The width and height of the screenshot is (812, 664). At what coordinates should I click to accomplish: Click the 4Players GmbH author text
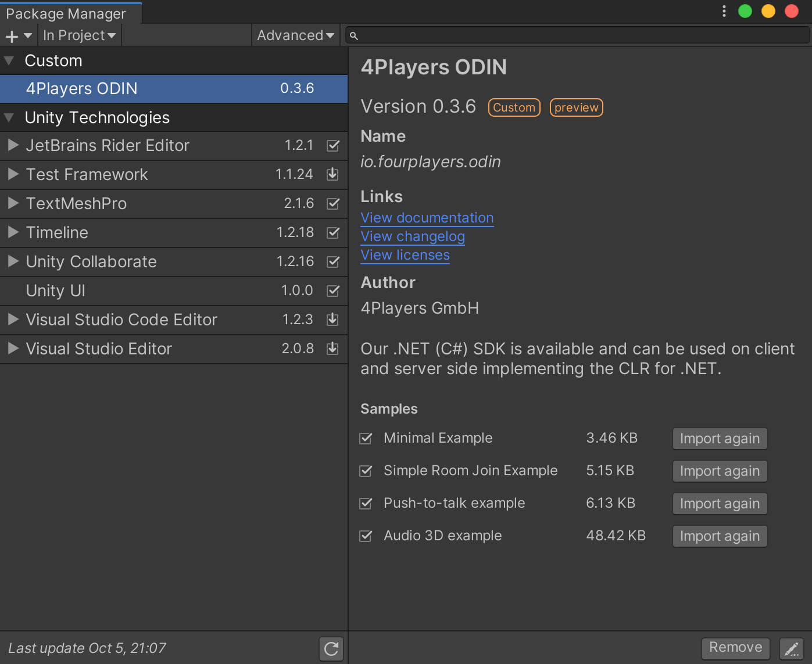coord(420,308)
